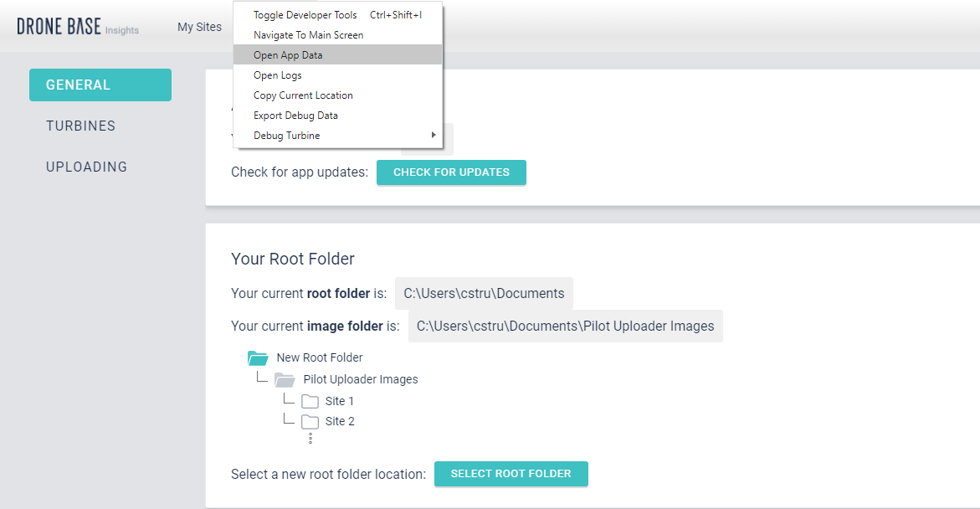Click the gray Pilot Uploader Images folder icon
980x509 pixels.
pos(285,379)
